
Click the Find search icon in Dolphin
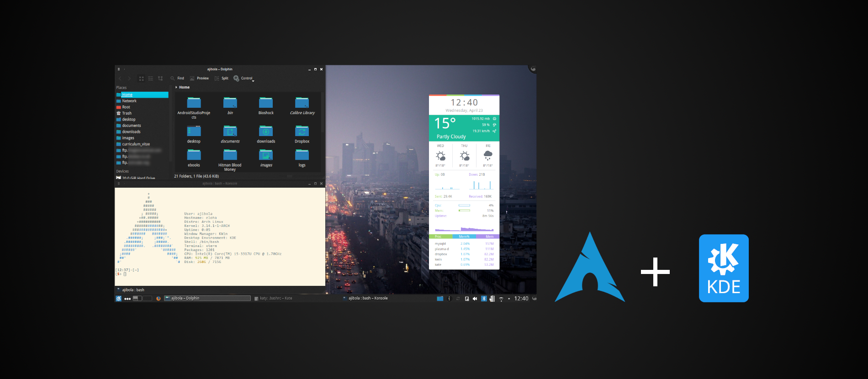pos(173,79)
